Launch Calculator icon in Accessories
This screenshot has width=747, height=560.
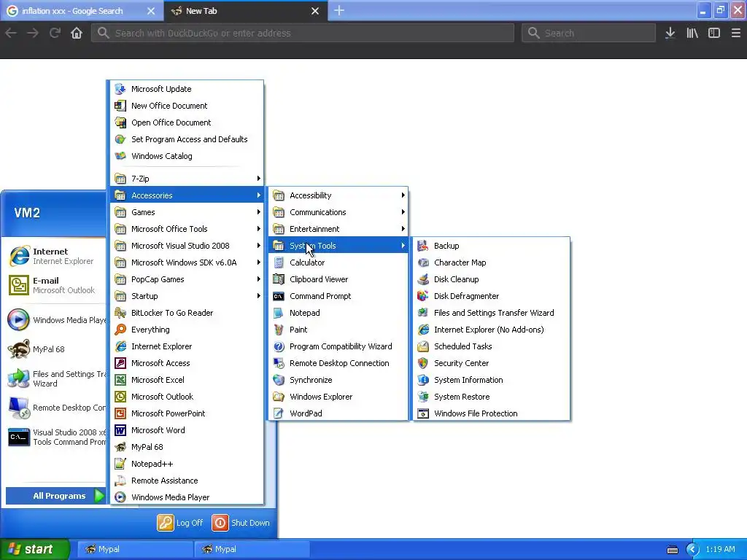279,262
